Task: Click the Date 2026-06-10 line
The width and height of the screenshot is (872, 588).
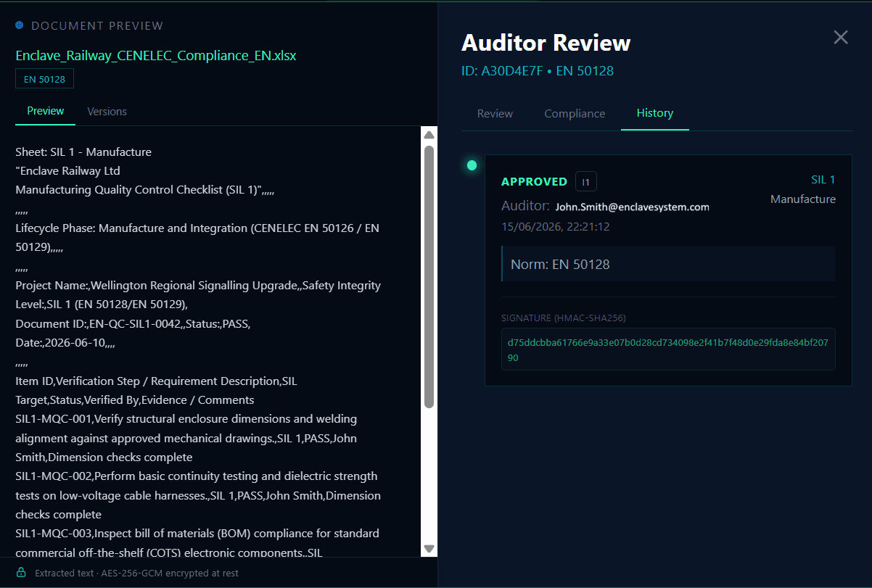Action: [x=65, y=343]
